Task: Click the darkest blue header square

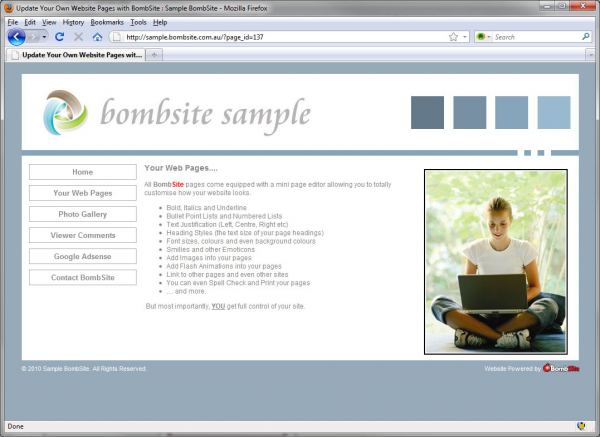Action: 427,113
